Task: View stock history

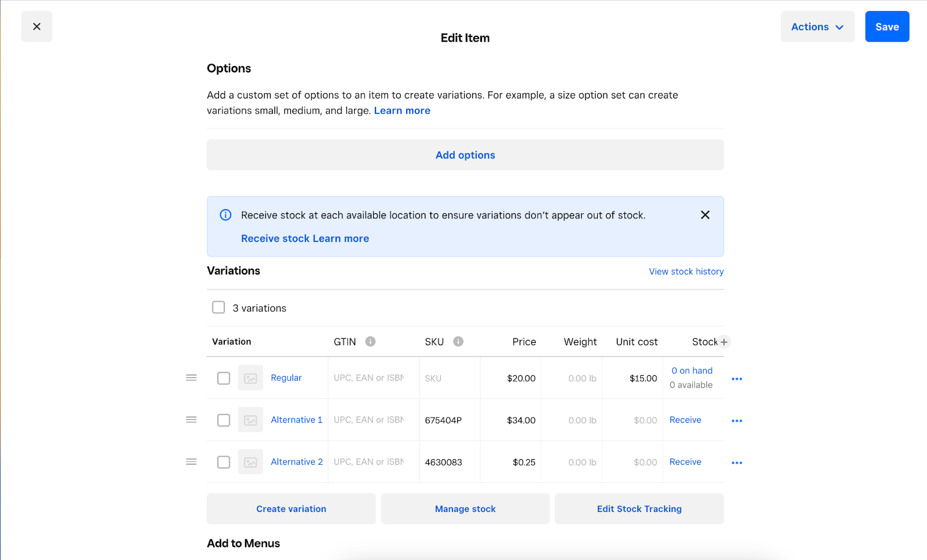Action: click(686, 271)
